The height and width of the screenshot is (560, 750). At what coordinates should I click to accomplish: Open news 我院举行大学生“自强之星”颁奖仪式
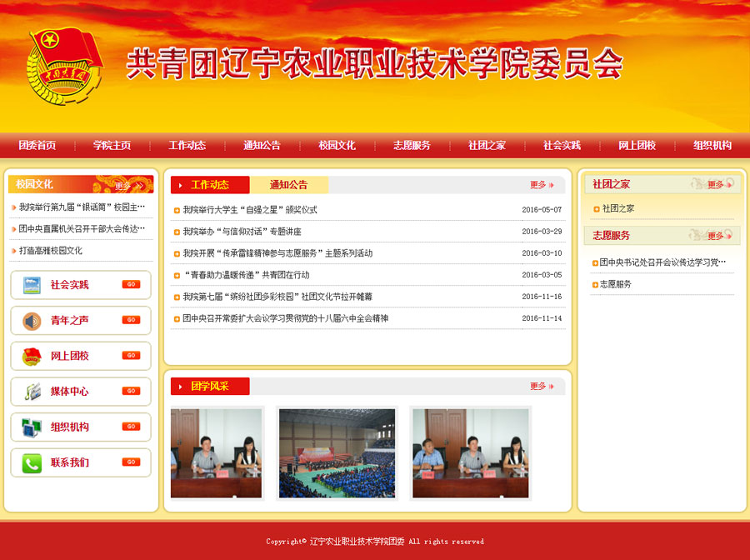click(250, 210)
